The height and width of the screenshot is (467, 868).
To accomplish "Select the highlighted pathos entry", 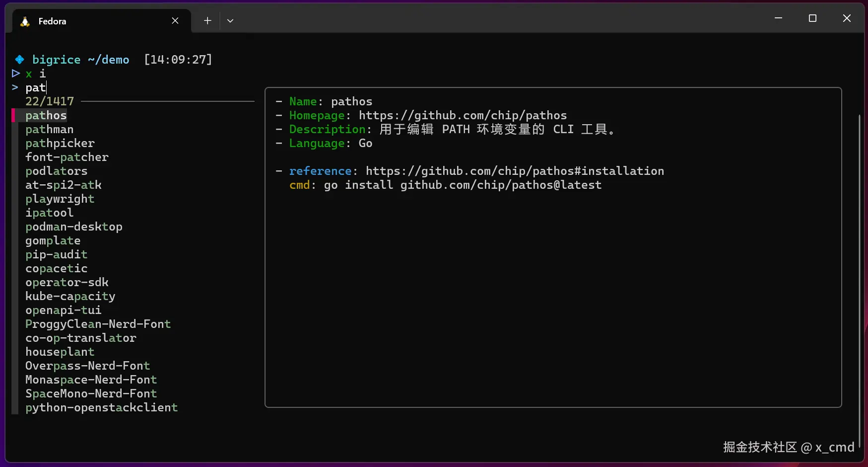I will tap(46, 115).
